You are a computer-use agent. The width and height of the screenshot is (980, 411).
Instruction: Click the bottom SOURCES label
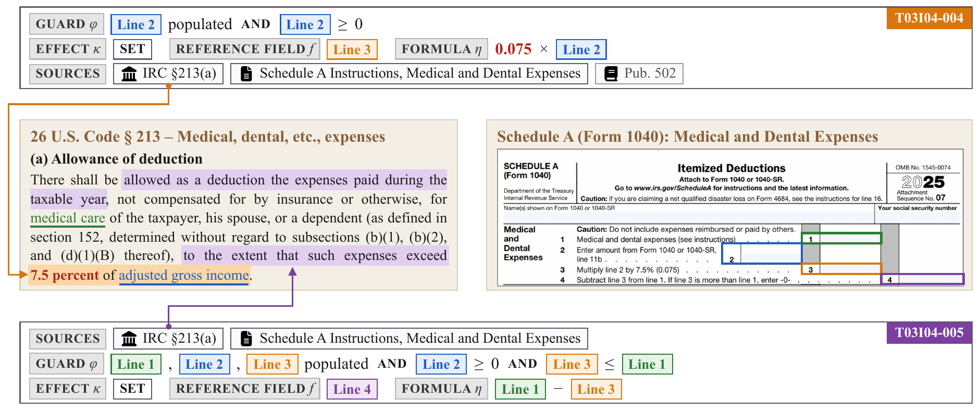click(68, 339)
